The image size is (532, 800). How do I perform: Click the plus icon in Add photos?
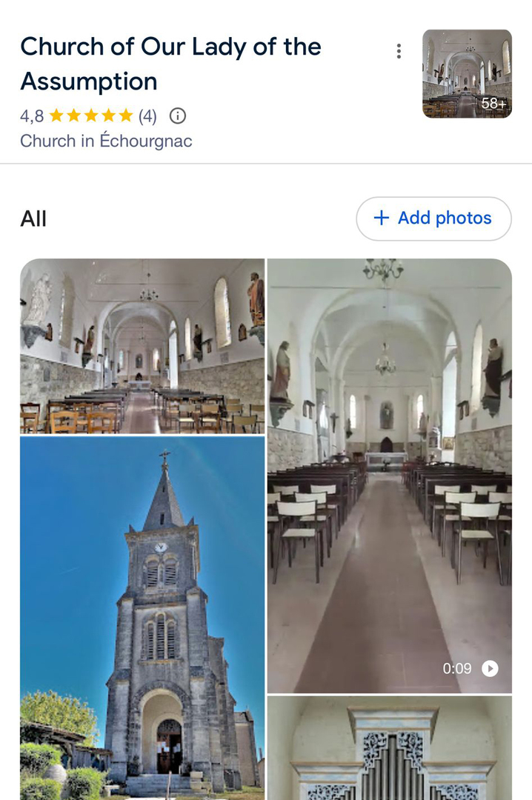coord(382,218)
